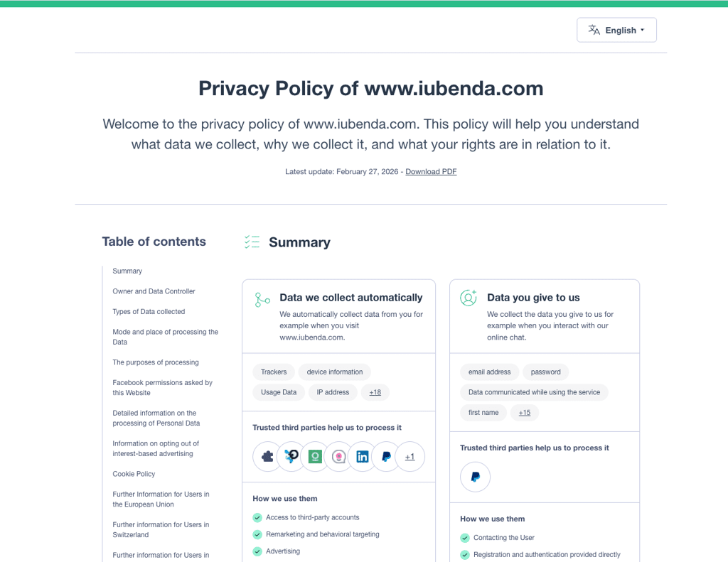Expand the +18 data types list

click(x=375, y=391)
